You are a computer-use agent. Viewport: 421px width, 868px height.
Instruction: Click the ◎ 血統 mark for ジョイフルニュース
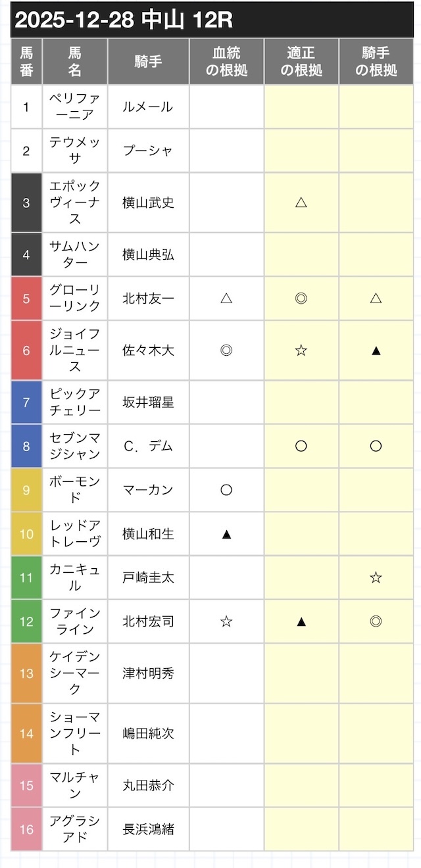[226, 350]
